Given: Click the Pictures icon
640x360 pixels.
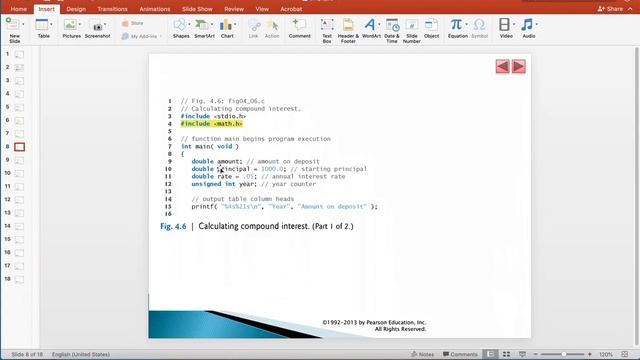Looking at the screenshot, I should (x=70, y=24).
